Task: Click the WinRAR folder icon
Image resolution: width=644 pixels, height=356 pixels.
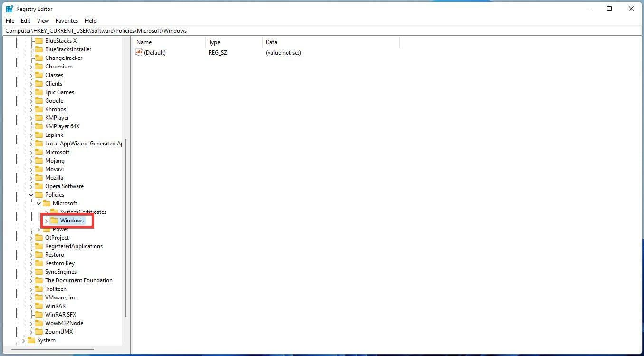Action: point(38,306)
